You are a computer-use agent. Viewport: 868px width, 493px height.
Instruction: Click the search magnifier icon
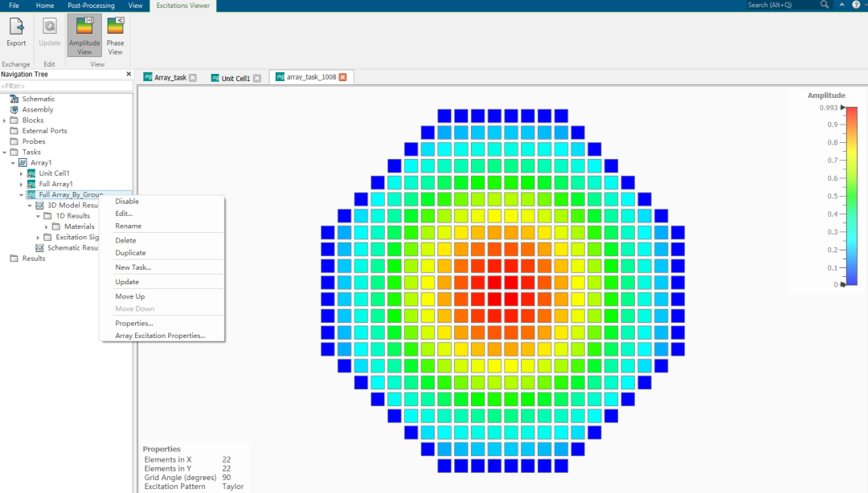coord(825,5)
